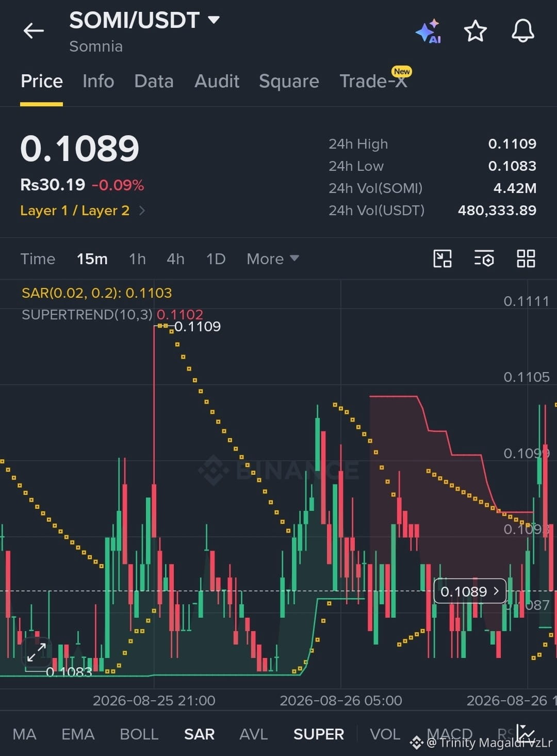Tap the Rs30.19 converted price
The image size is (557, 756).
point(53,185)
